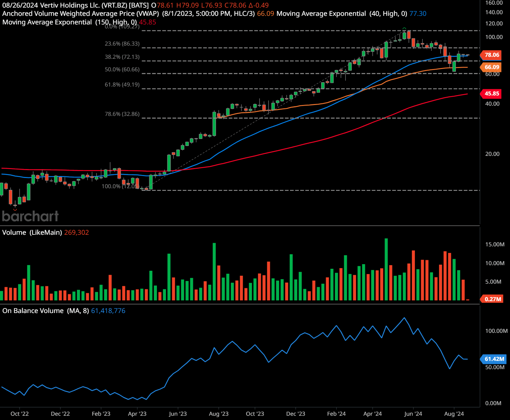The width and height of the screenshot is (510, 420).
Task: Click the Jun '23 date axis label
Action: coord(178,414)
